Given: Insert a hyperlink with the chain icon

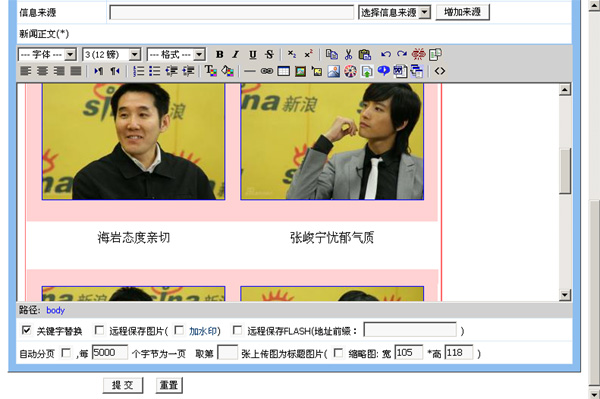Looking at the screenshot, I should tap(267, 71).
